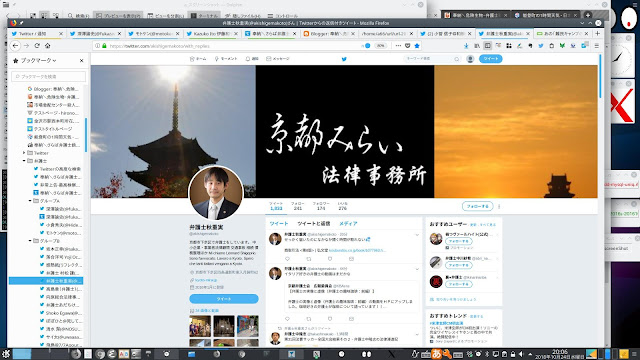
Task: Open the Blogger bookmark at top of sidebar list
Action: (53, 89)
